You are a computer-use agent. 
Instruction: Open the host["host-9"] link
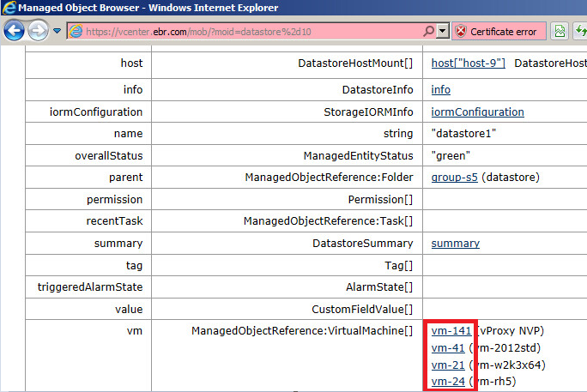(x=468, y=63)
